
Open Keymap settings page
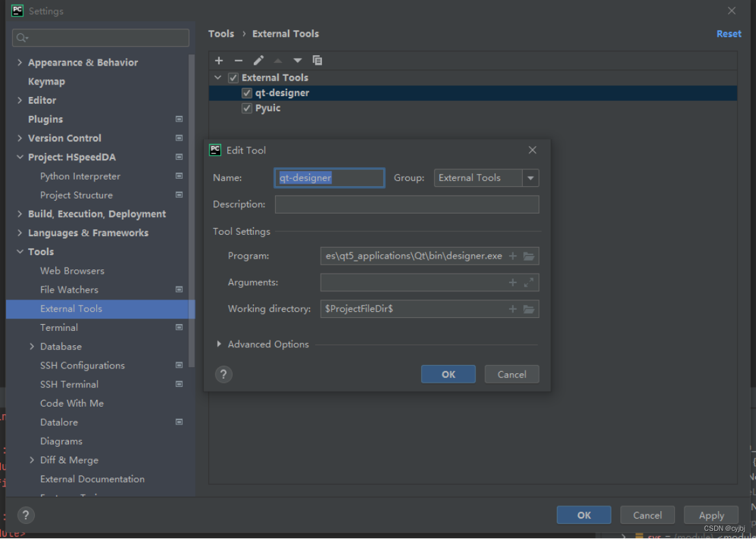point(46,81)
